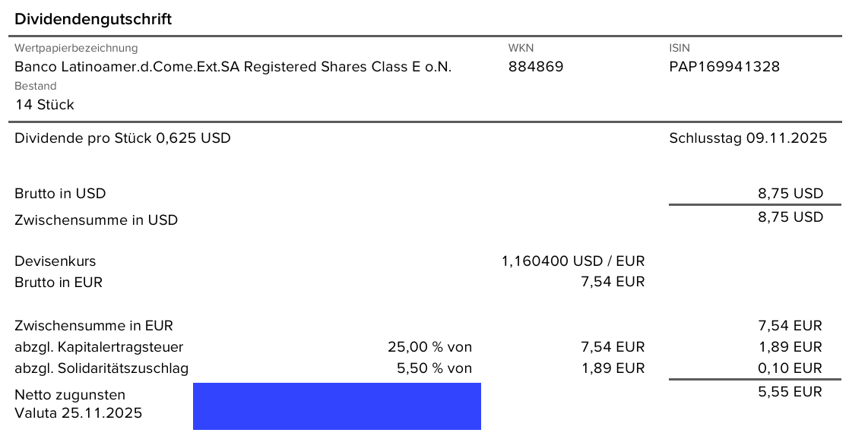
Task: Select the Devisenkurs label
Action: point(55,261)
